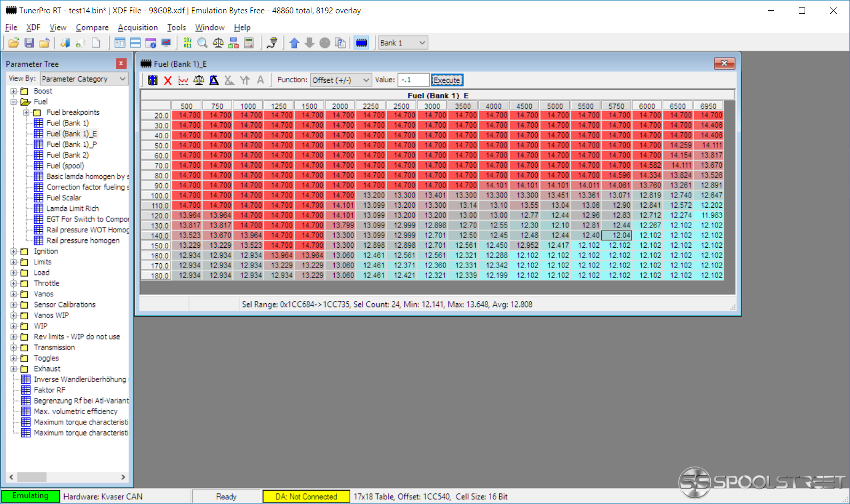Screen dimensions: 850x504
Task: Collapse the Fuel folder in tree
Action: 14,102
